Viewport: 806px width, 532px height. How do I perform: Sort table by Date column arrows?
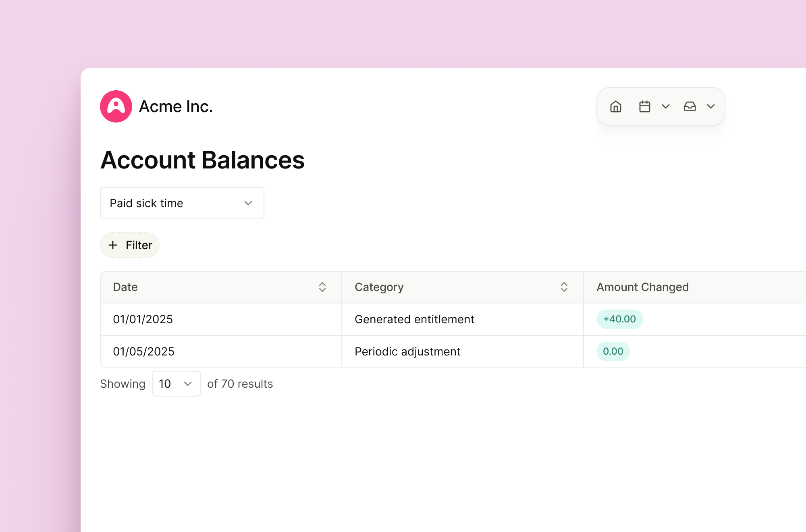[x=322, y=287]
